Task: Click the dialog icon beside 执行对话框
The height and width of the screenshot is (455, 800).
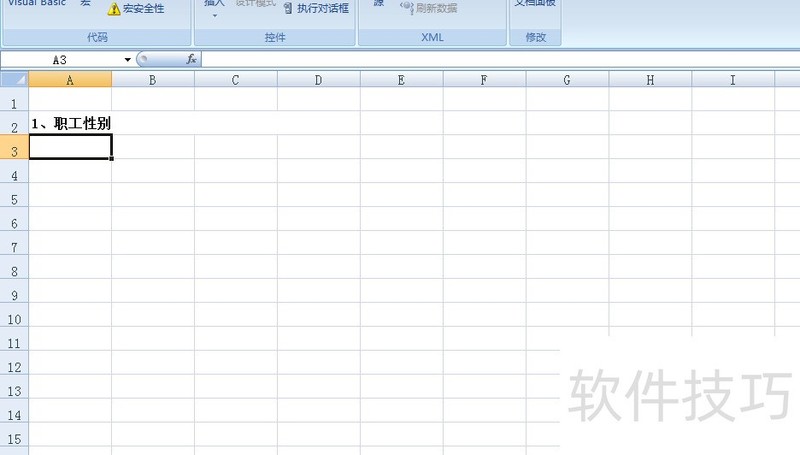Action: point(288,8)
